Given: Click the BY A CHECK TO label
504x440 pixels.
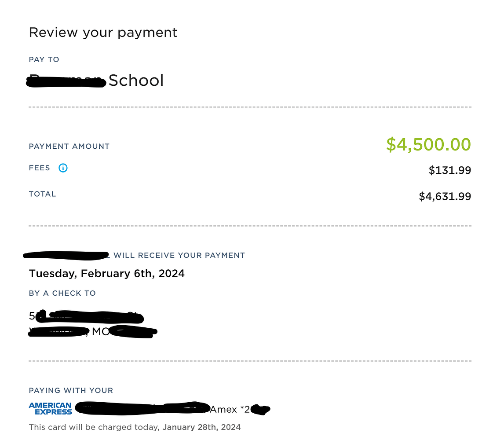Looking at the screenshot, I should (x=62, y=293).
